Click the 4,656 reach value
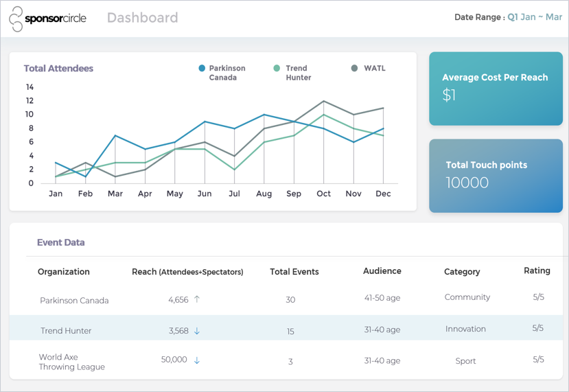Image resolution: width=569 pixels, height=392 pixels. pos(178,300)
